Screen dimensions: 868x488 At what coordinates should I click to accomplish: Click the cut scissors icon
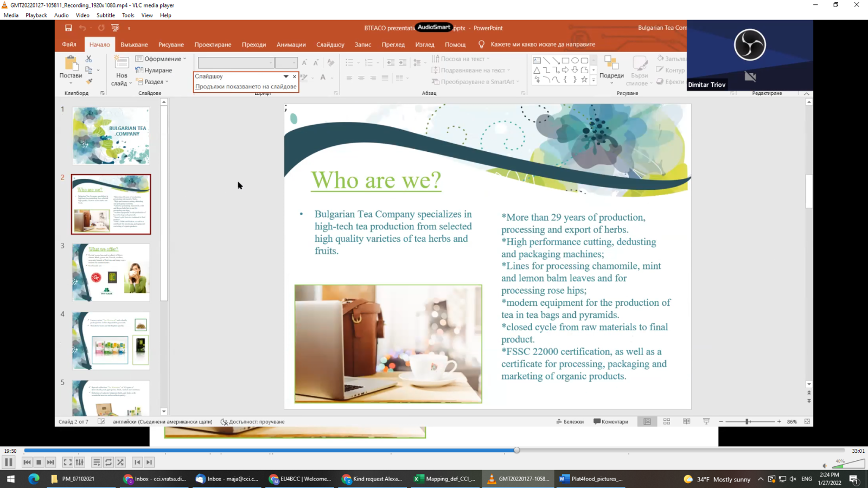tap(89, 59)
